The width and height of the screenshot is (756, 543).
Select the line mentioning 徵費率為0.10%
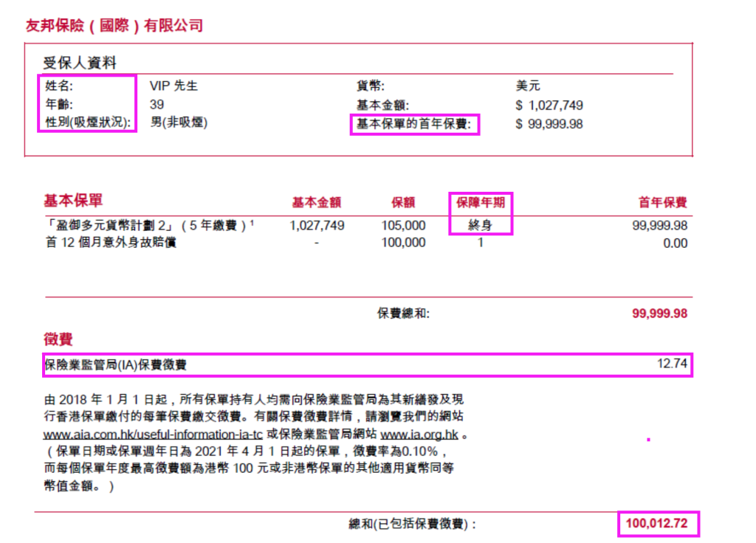pyautogui.click(x=247, y=452)
